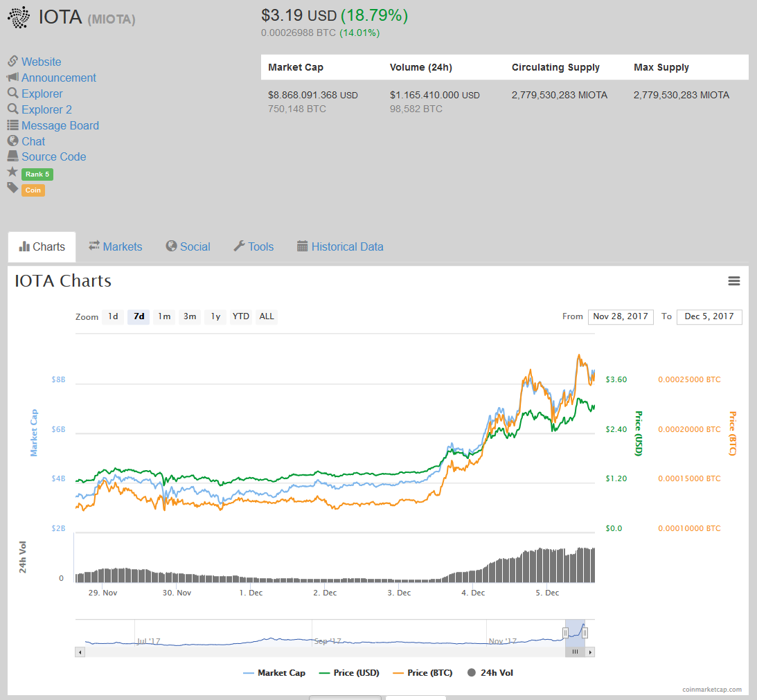Click the $3.19 USD price text
This screenshot has height=700, width=757.
(x=299, y=15)
